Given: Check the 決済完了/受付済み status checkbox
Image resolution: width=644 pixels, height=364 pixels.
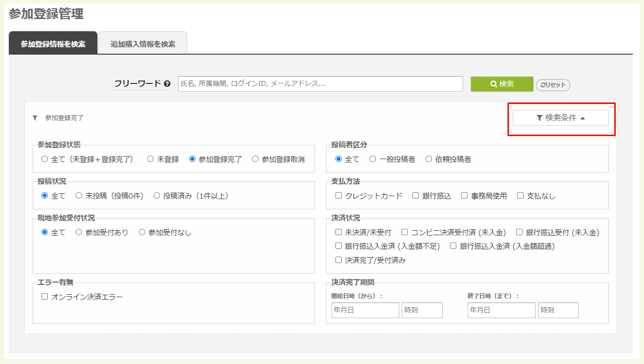Looking at the screenshot, I should pyautogui.click(x=338, y=260).
